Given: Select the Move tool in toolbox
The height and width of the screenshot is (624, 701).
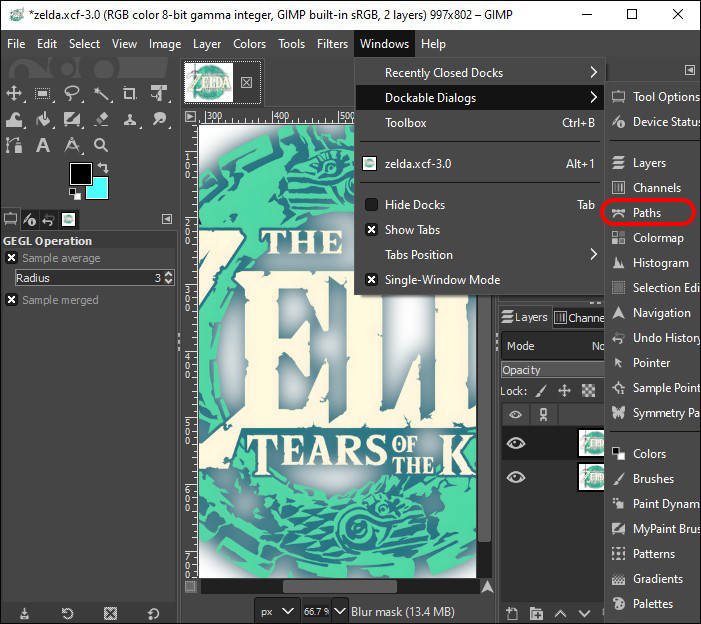Looking at the screenshot, I should pyautogui.click(x=14, y=94).
